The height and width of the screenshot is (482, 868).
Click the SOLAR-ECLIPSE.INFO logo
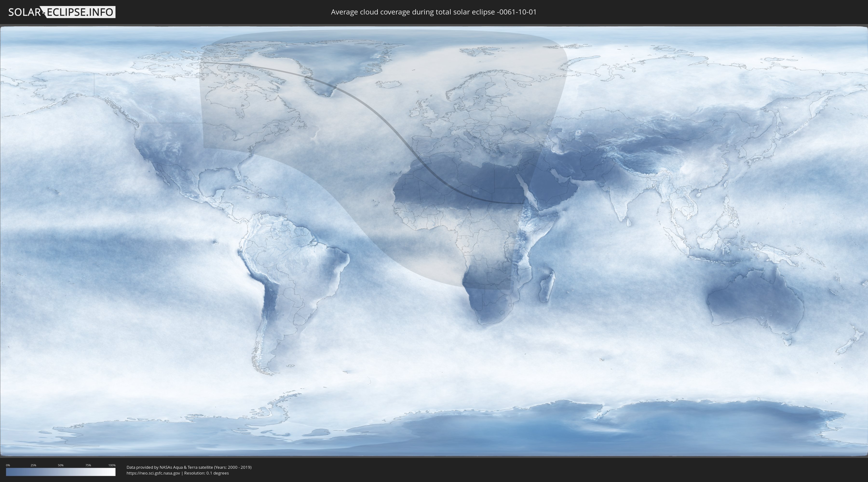[62, 12]
